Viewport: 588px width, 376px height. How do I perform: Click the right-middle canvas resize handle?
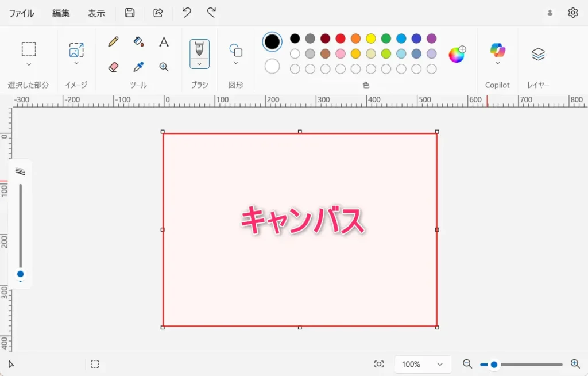pyautogui.click(x=437, y=229)
